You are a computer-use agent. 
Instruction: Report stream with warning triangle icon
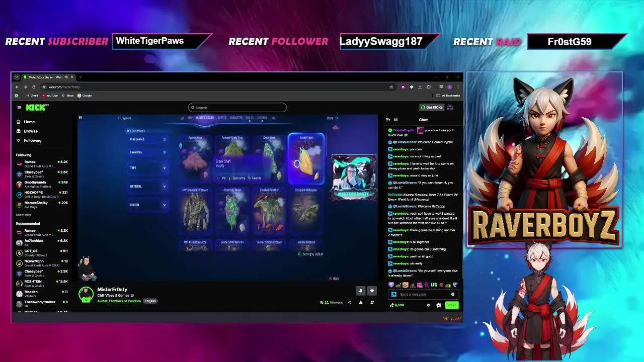[361, 302]
